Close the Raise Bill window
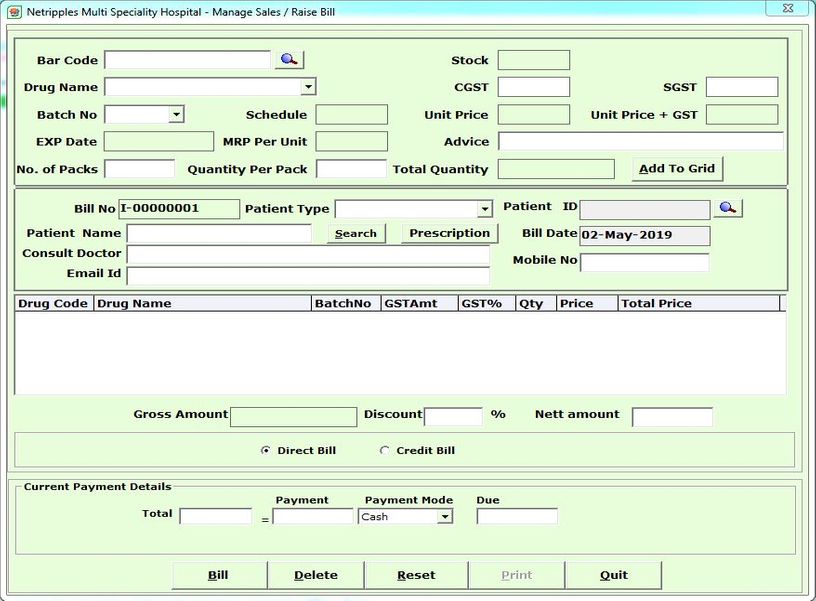The width and height of the screenshot is (816, 601). pyautogui.click(x=787, y=8)
